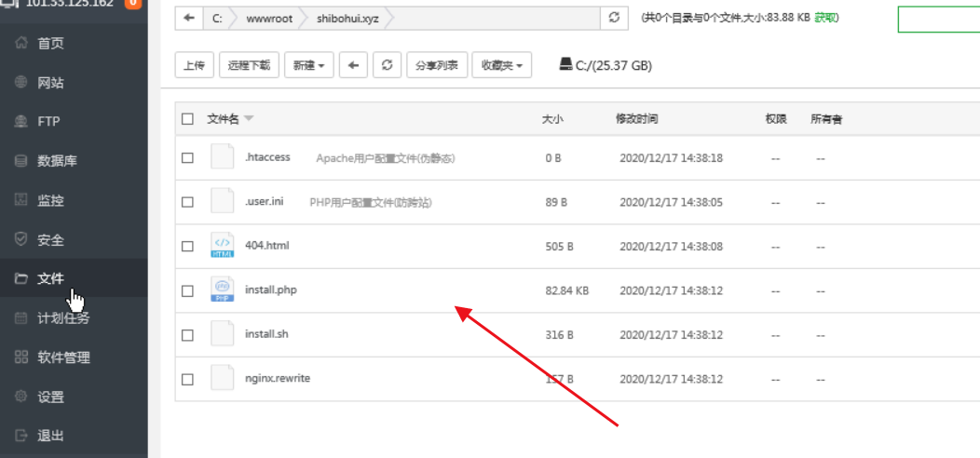Open the nginx.rewrite file name
This screenshot has height=458, width=980.
(279, 379)
